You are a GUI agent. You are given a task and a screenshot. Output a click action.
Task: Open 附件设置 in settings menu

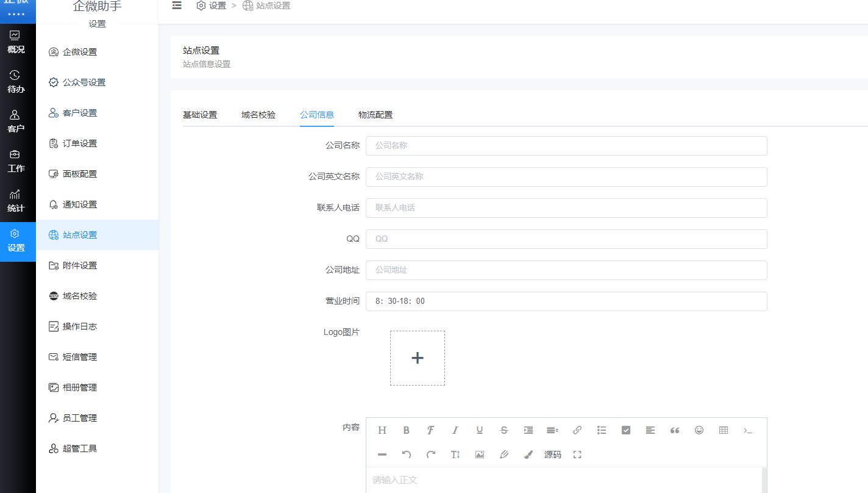tap(98, 265)
